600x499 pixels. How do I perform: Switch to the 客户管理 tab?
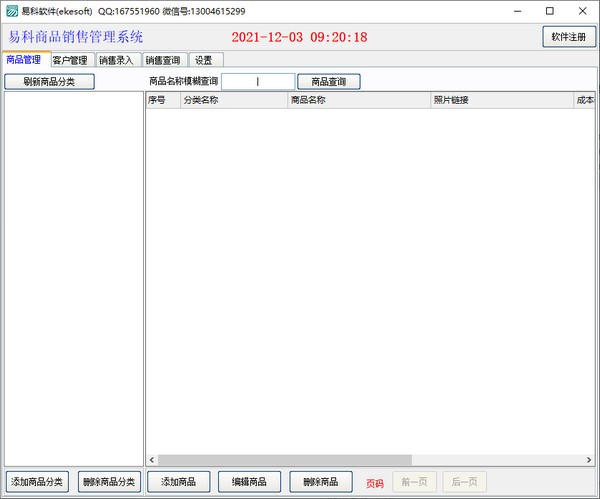(71, 60)
